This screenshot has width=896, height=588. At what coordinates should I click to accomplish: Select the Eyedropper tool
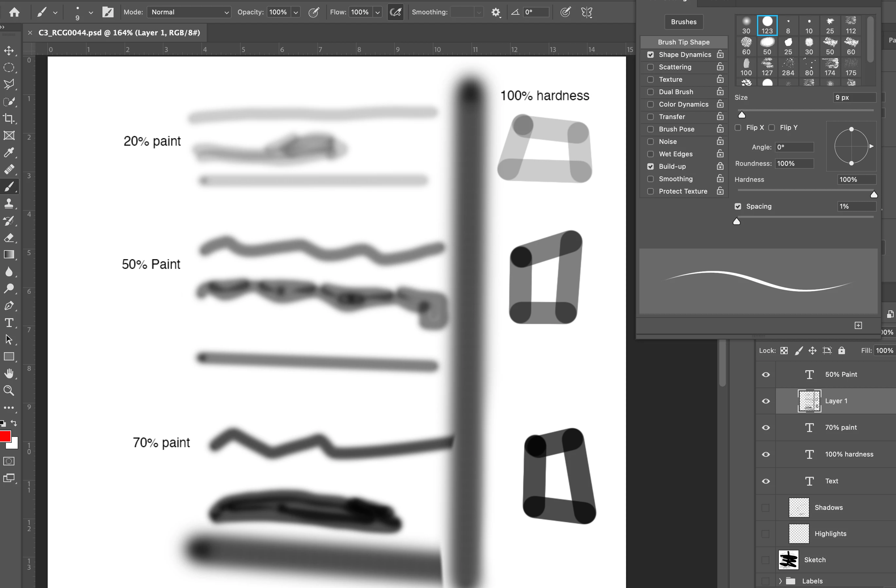(x=9, y=152)
